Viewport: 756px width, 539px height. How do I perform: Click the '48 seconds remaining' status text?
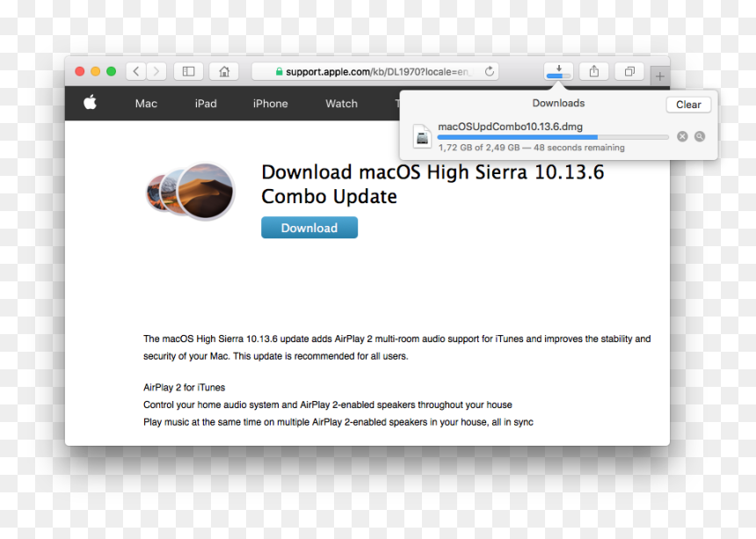tap(579, 148)
